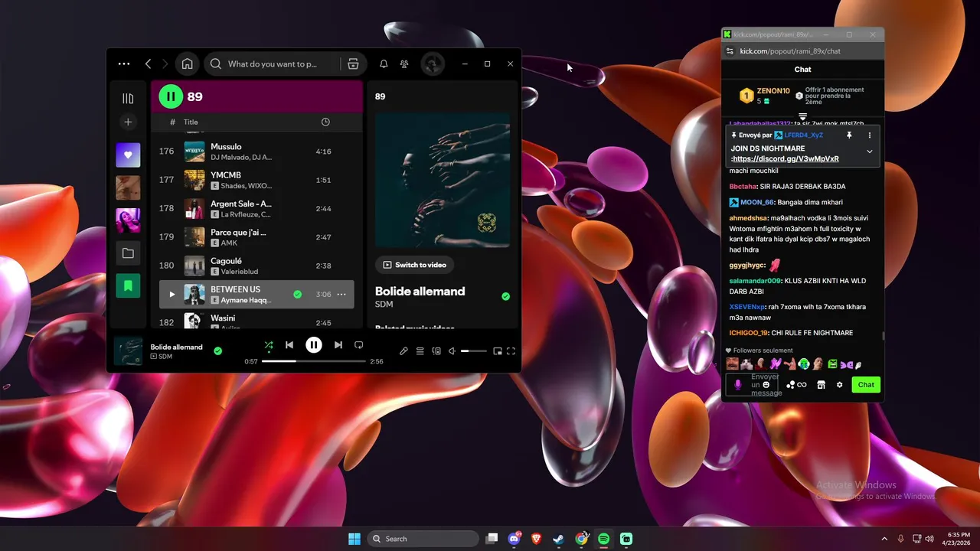Open Kick shop storefront icon

pos(821,385)
